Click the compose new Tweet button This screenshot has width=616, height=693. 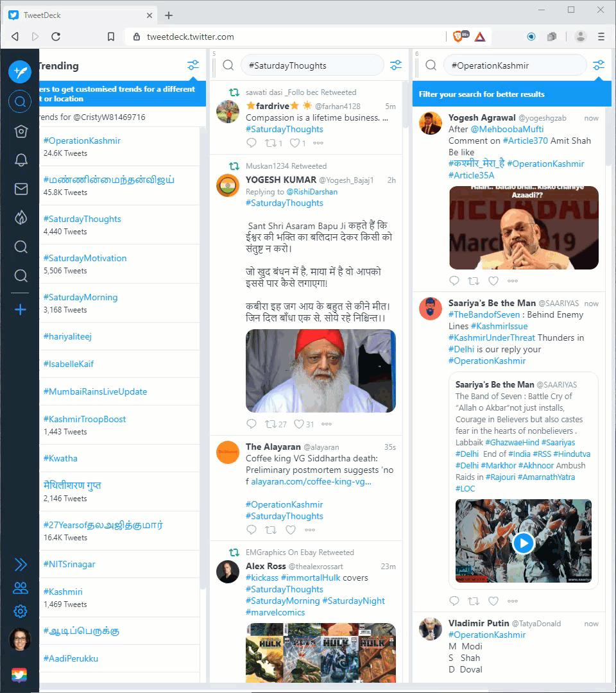[20, 72]
